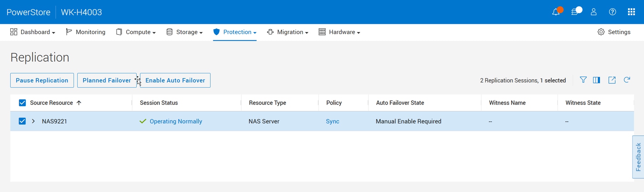Viewport: 644px width, 192px height.
Task: Sort by Source Resource column header
Action: (51, 103)
